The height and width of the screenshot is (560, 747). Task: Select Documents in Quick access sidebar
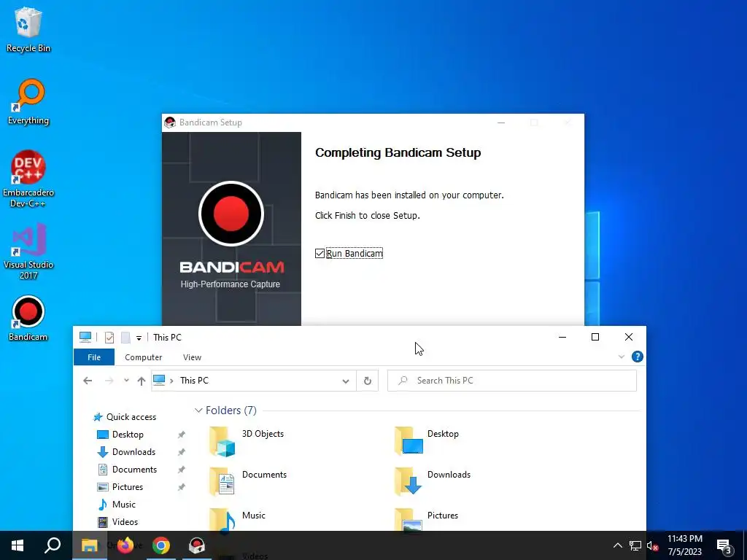click(134, 470)
